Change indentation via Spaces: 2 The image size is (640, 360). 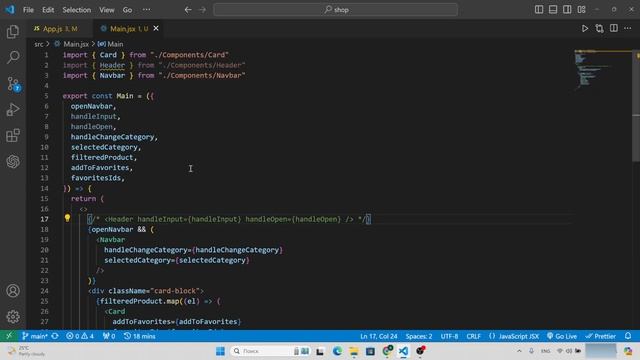pos(419,336)
